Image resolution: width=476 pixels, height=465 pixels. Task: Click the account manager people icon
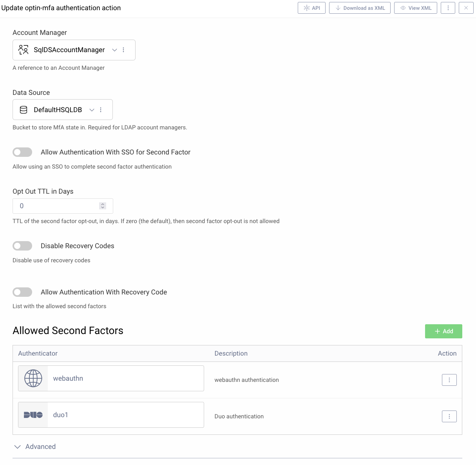tap(23, 50)
